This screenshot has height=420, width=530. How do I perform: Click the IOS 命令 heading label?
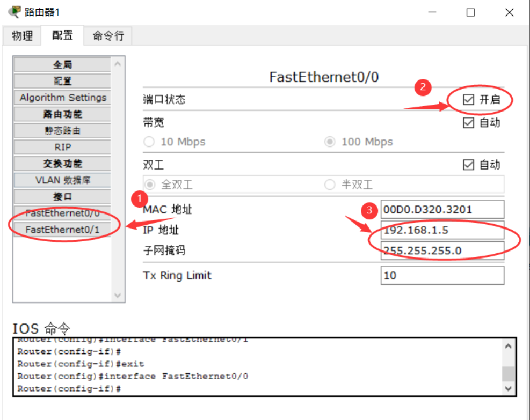pyautogui.click(x=41, y=328)
